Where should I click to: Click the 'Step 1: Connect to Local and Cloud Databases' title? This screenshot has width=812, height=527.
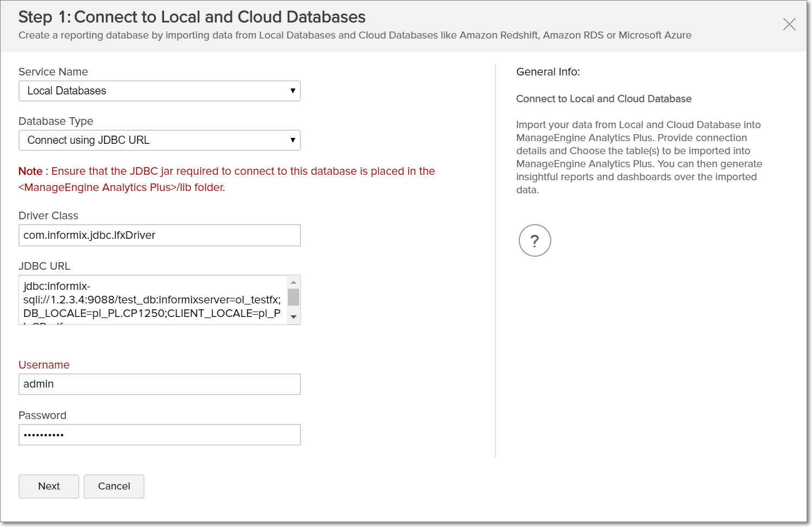[x=192, y=17]
